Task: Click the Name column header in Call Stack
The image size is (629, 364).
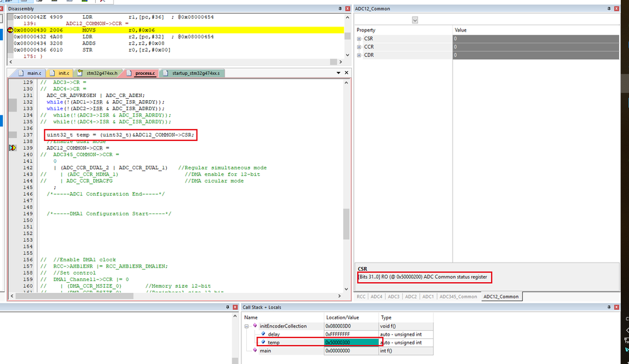Action: (x=283, y=317)
